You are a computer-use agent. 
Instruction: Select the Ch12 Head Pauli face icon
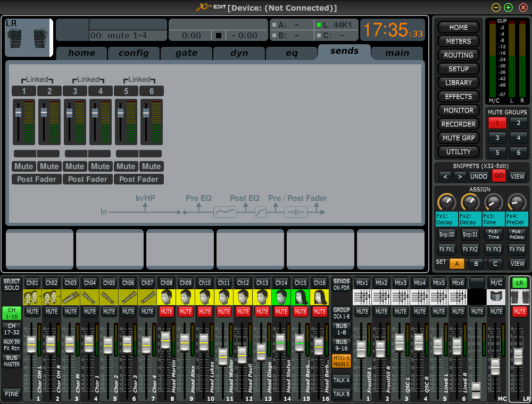pos(243,297)
